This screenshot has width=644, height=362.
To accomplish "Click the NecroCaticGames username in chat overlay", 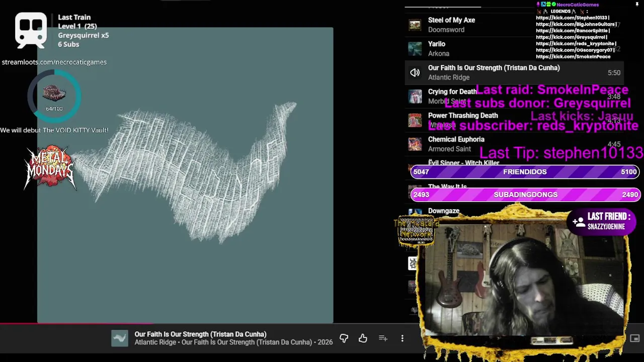I will coord(578,5).
